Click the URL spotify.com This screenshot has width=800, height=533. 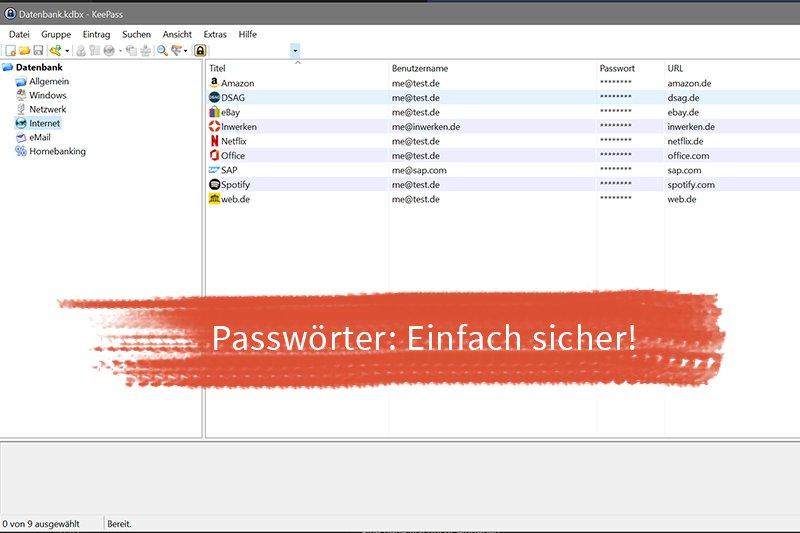[691, 185]
